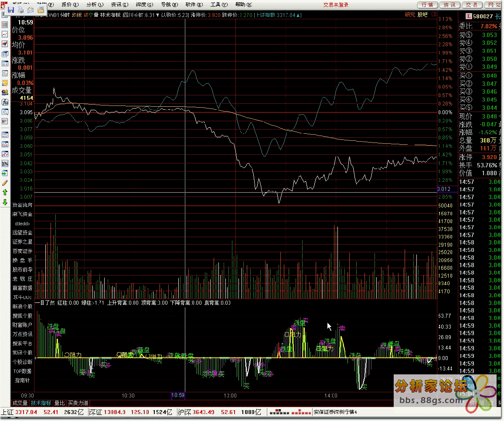Screen dimensions: 504x421
Task: Click the 10% sidebar icon
Action: [x=5, y=163]
